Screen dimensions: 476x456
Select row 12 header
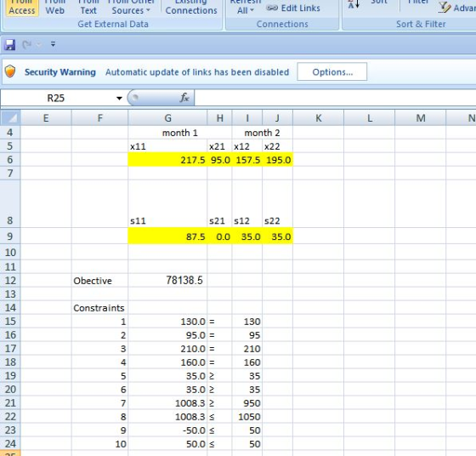(x=10, y=280)
